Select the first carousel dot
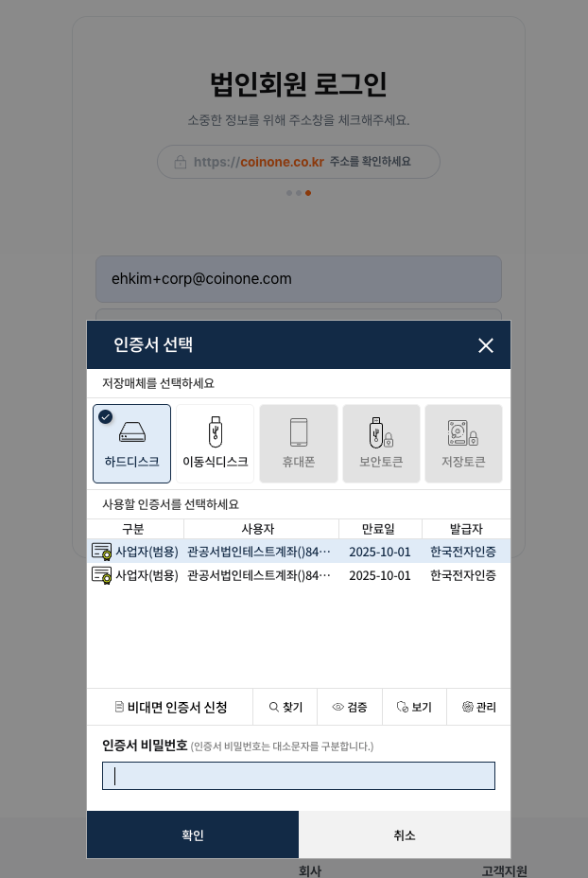The height and width of the screenshot is (878, 588). 288,193
